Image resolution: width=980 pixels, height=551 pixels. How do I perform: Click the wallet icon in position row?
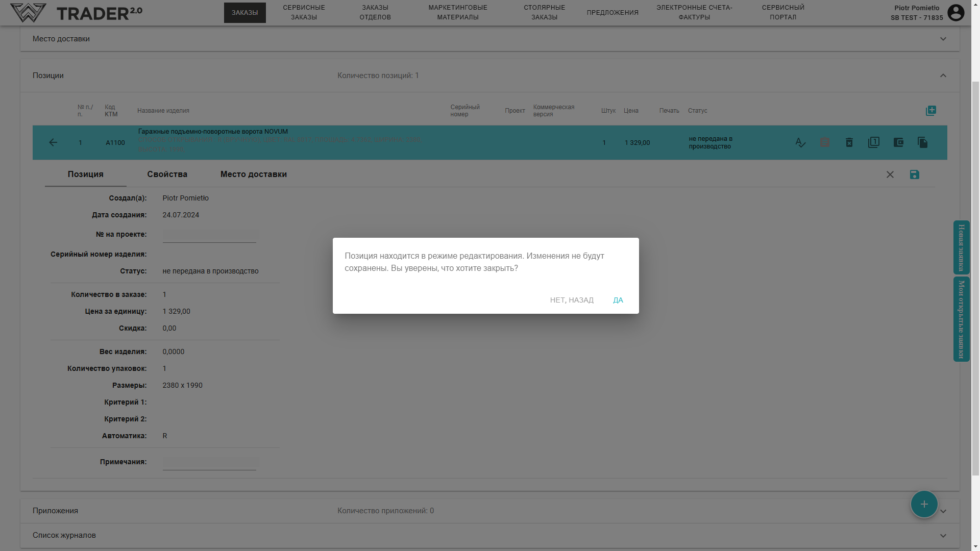pyautogui.click(x=898, y=143)
